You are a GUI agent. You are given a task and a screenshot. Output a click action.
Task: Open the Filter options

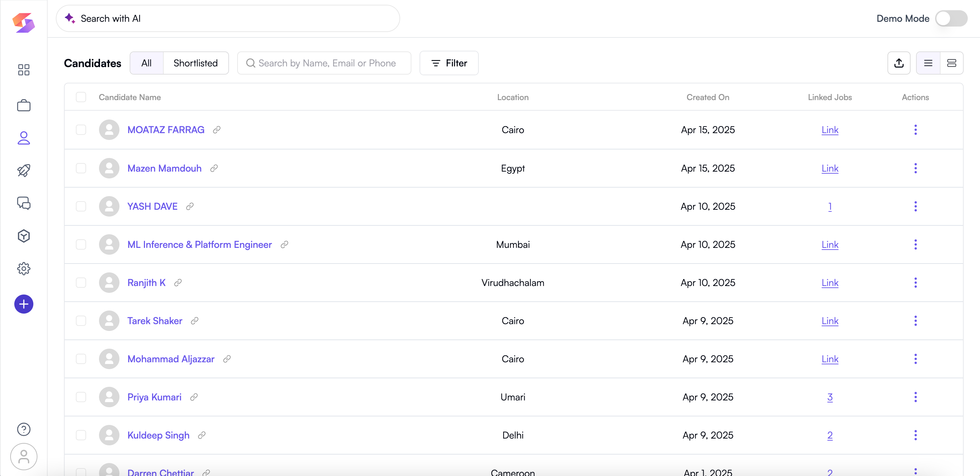449,63
